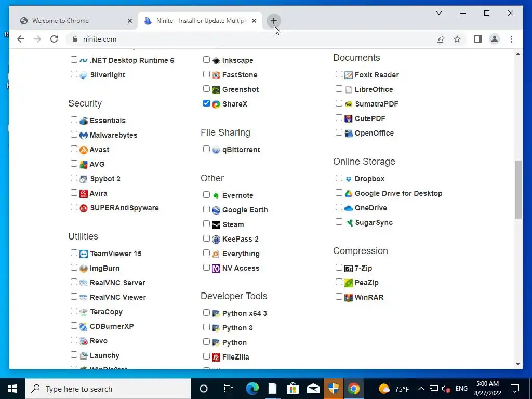The image size is (532, 399).
Task: Click the NV Access icon
Action: [x=216, y=269]
